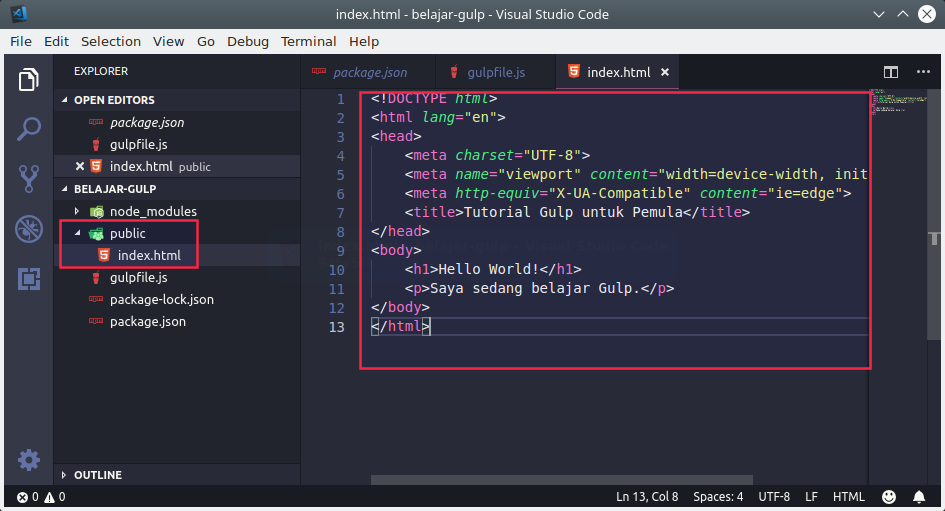Open notifications bell in status bar
Viewport: 945px width, 511px height.
918,497
